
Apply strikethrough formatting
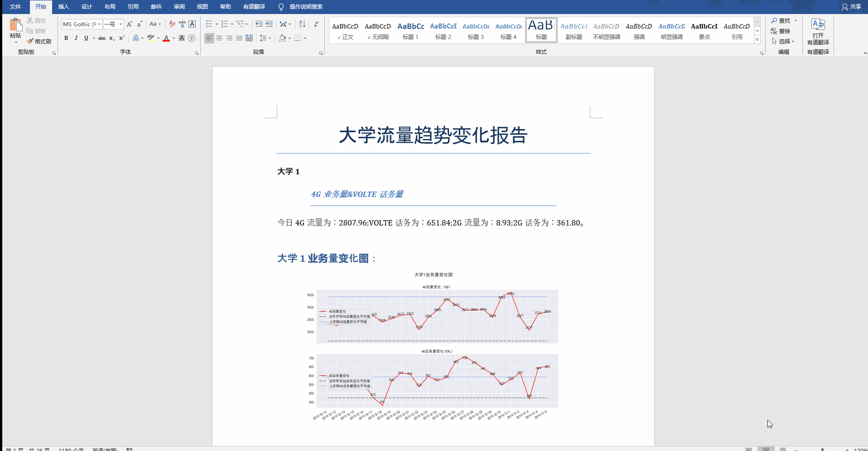pyautogui.click(x=101, y=38)
